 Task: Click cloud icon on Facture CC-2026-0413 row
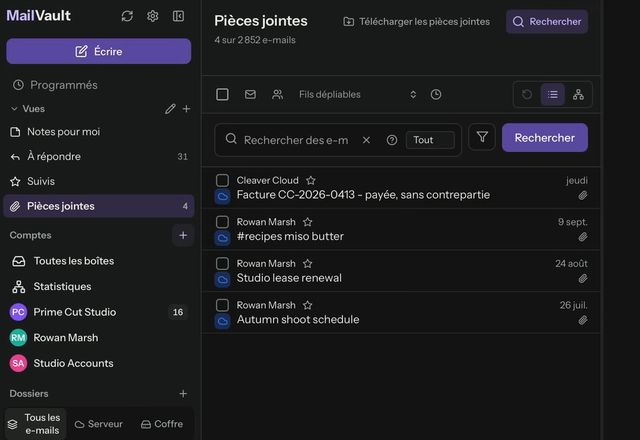point(222,197)
